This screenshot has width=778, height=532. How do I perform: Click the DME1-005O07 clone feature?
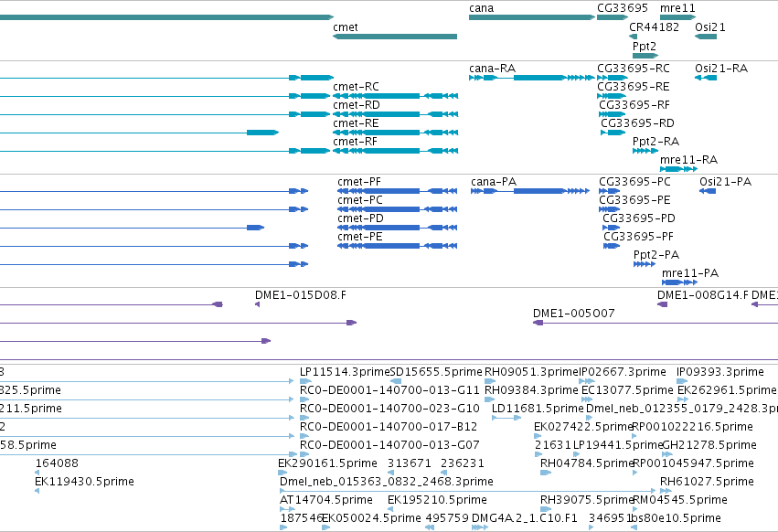point(655,323)
